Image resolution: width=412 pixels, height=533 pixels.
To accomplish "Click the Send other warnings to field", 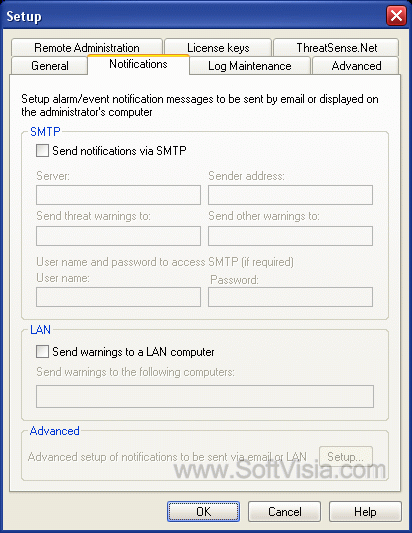I will [x=290, y=236].
